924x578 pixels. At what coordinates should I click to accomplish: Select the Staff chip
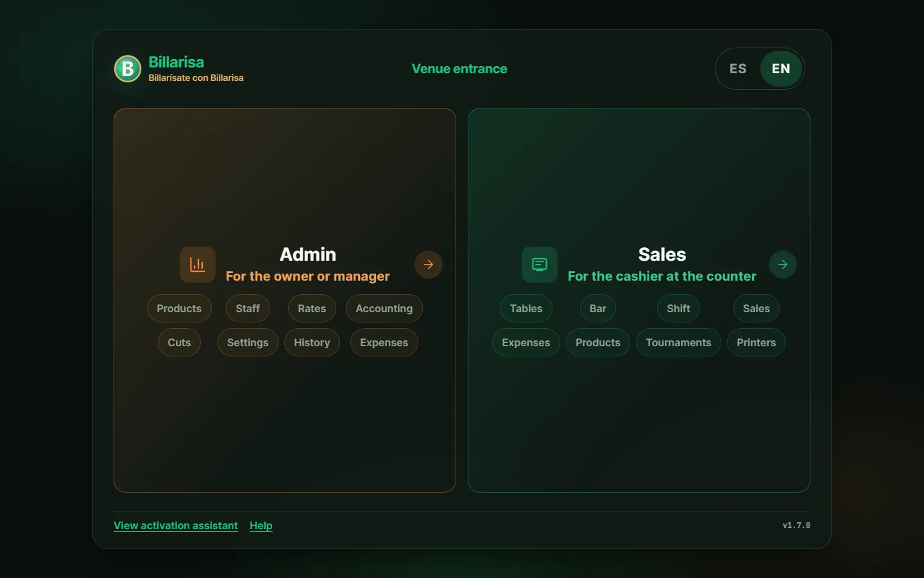click(x=248, y=308)
